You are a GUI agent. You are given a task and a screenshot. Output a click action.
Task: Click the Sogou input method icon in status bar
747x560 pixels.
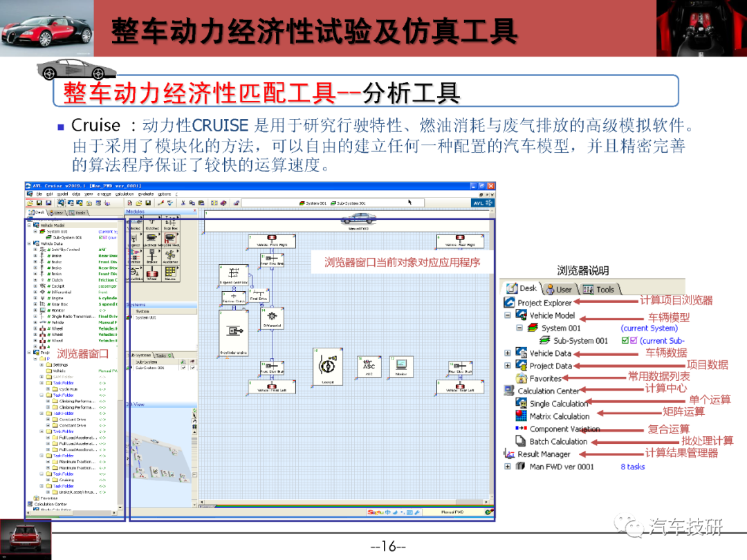click(376, 512)
